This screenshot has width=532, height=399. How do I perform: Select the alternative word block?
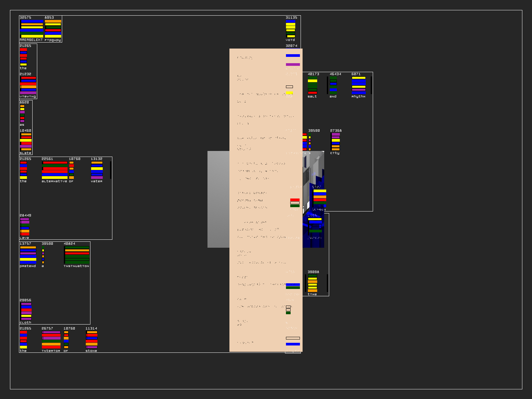point(55,170)
